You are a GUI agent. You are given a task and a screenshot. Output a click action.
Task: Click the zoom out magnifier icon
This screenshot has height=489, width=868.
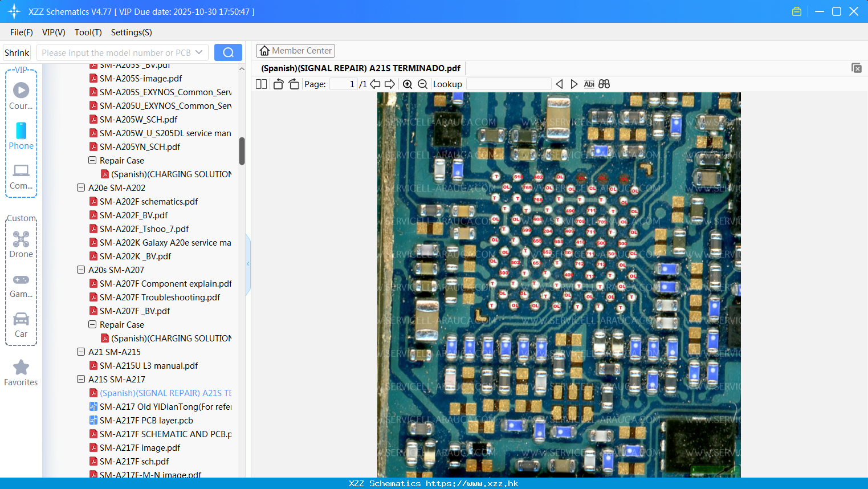point(422,84)
